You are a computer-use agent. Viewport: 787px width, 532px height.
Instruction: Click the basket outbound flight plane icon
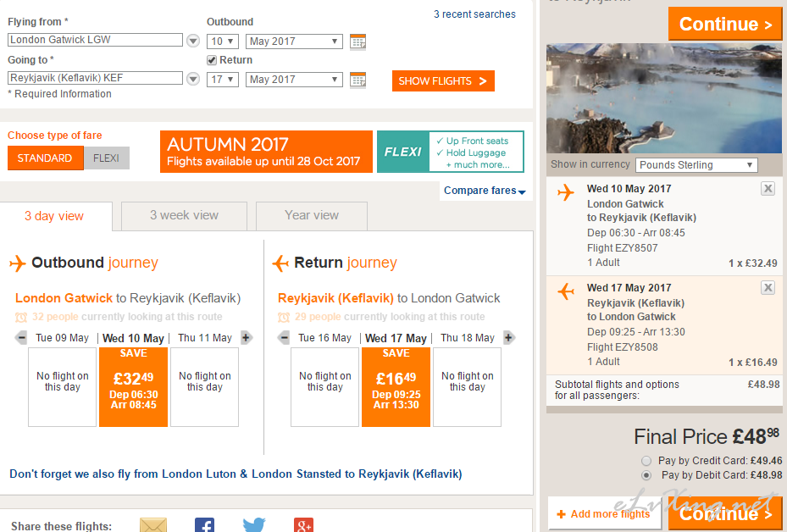pos(566,192)
